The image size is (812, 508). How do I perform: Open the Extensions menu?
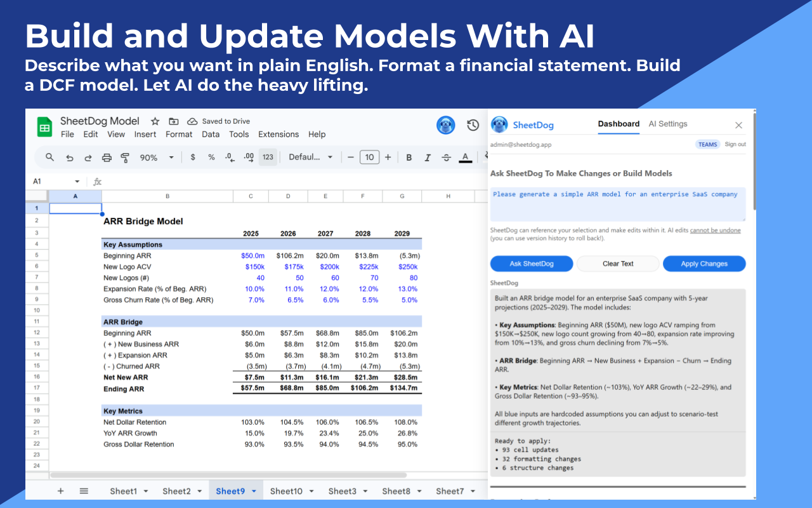point(278,134)
